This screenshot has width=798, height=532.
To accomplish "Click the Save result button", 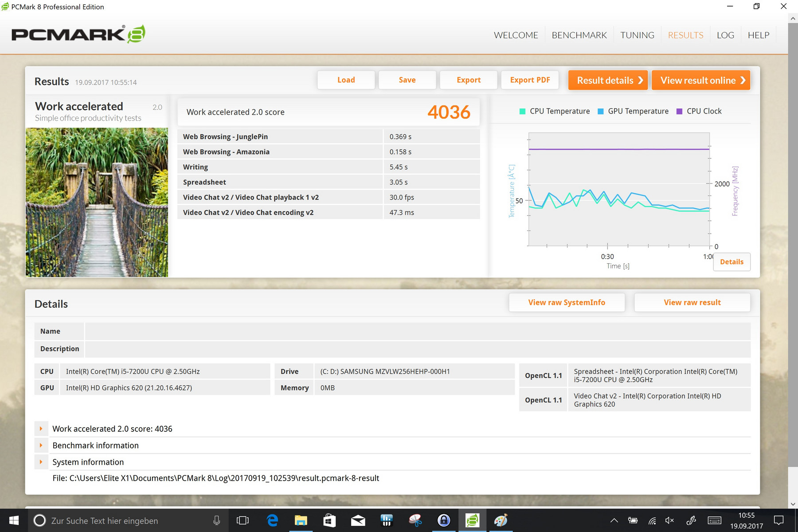I will [407, 80].
